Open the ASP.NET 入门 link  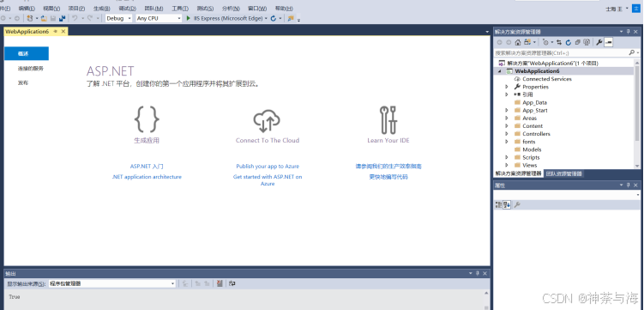tap(147, 167)
